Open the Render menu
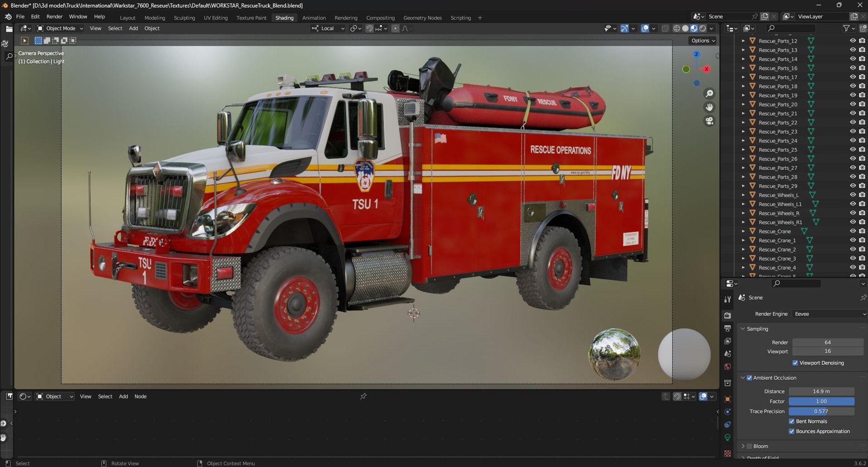 (x=54, y=17)
